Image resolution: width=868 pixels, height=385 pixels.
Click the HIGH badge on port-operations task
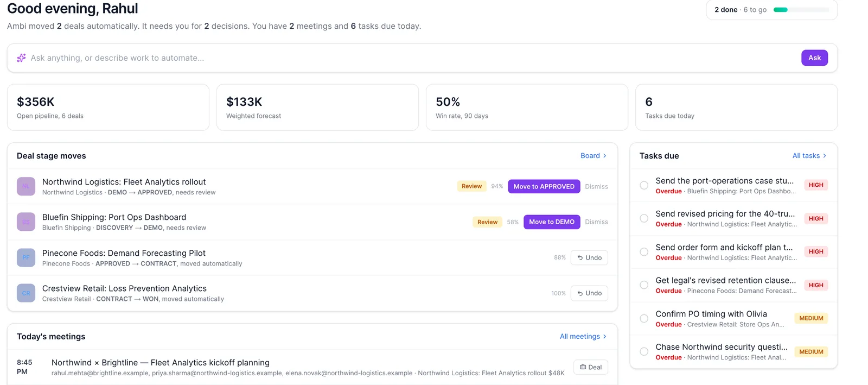[x=816, y=185]
